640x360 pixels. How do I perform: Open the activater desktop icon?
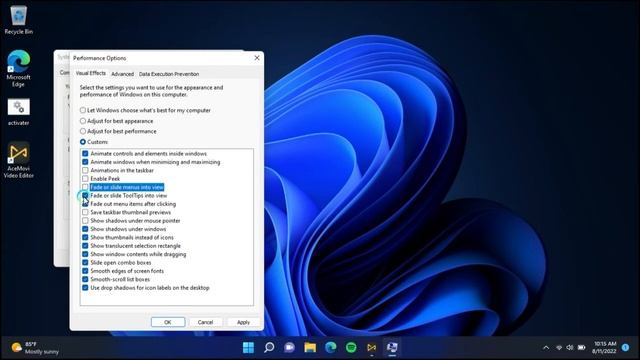point(18,112)
